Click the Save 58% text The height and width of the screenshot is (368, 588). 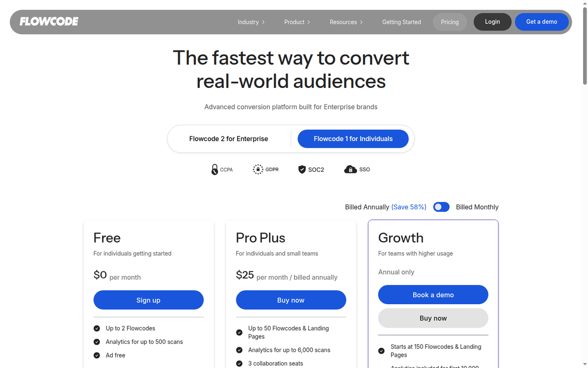[409, 207]
